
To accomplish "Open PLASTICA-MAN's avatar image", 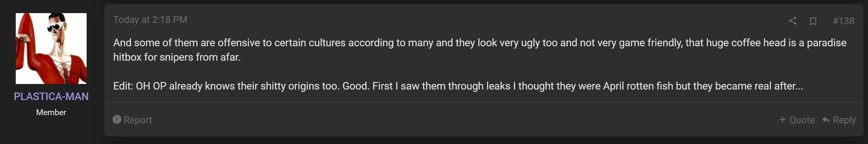I will (51, 49).
